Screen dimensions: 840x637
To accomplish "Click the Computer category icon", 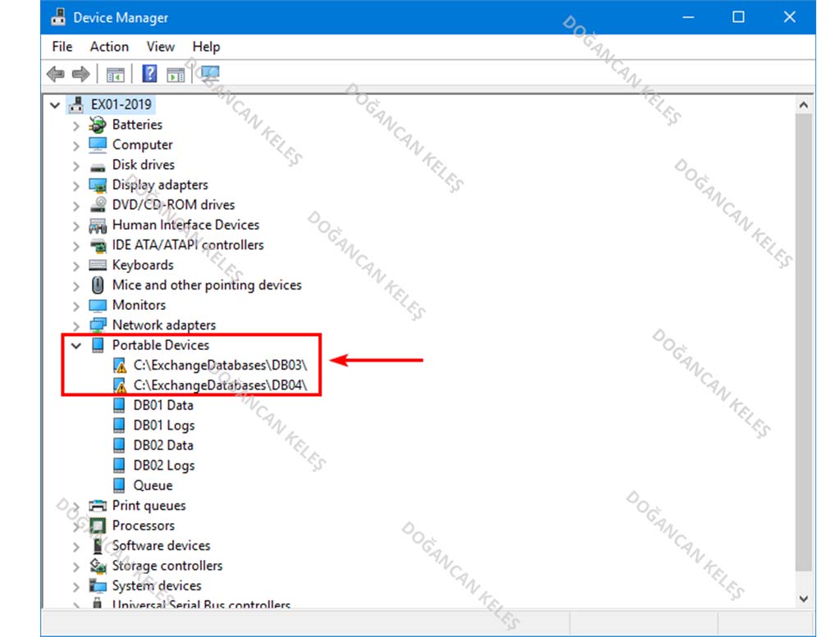I will click(x=98, y=144).
